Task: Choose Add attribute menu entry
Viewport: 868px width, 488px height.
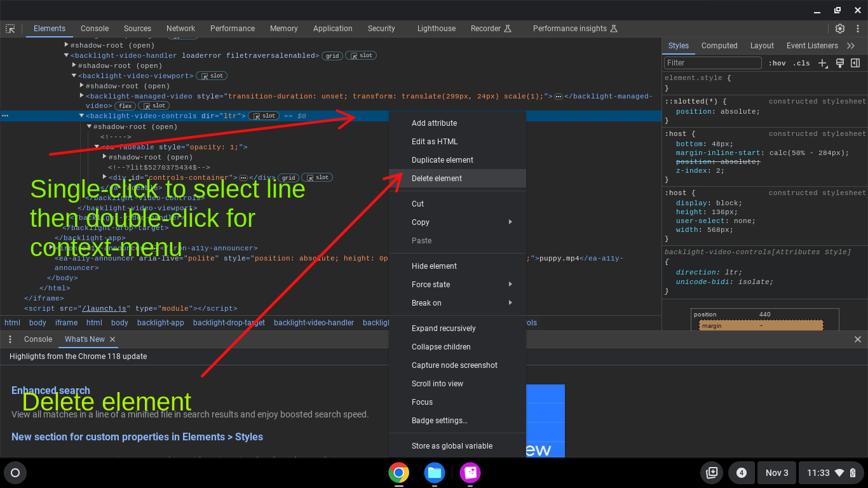Action: tap(458, 123)
